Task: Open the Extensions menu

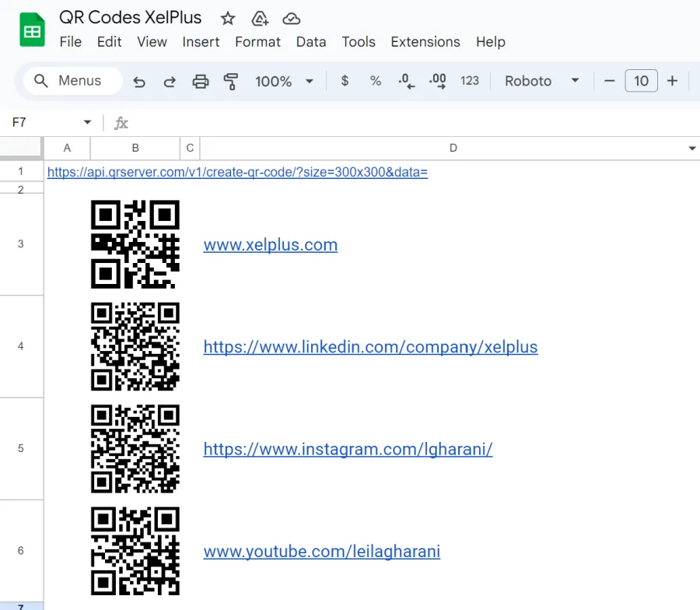Action: coord(425,42)
